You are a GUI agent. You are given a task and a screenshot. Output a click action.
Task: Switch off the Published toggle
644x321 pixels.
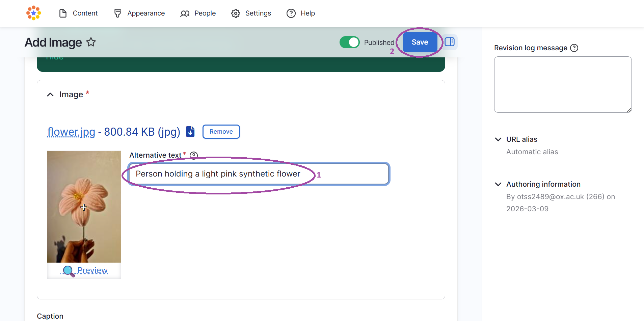tap(350, 42)
